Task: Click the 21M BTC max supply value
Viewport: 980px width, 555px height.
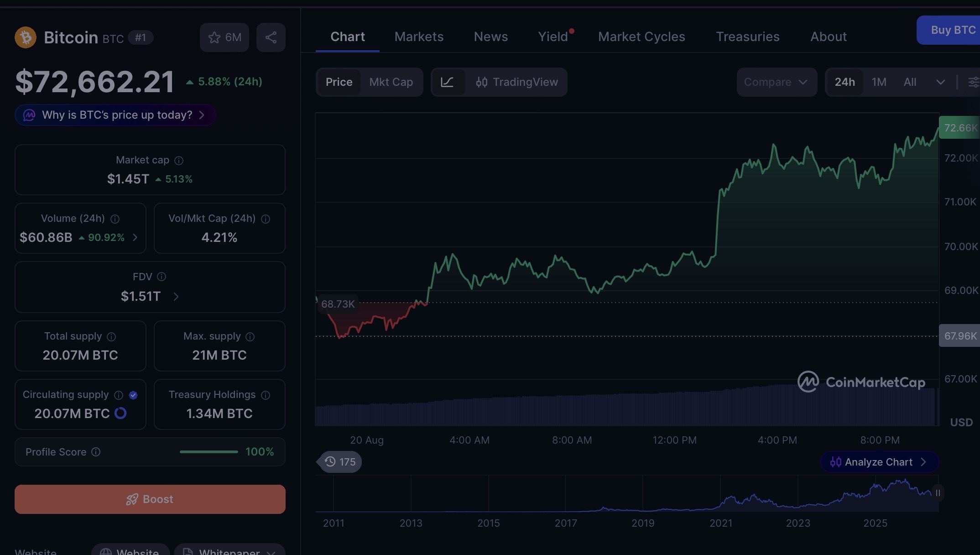Action: (x=219, y=355)
